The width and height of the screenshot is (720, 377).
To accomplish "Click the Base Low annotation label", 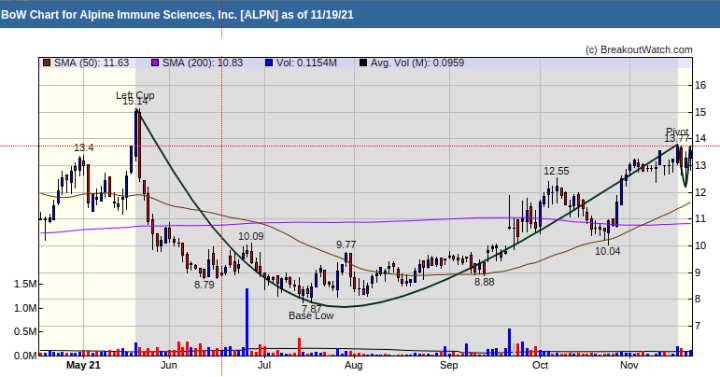I will point(311,316).
